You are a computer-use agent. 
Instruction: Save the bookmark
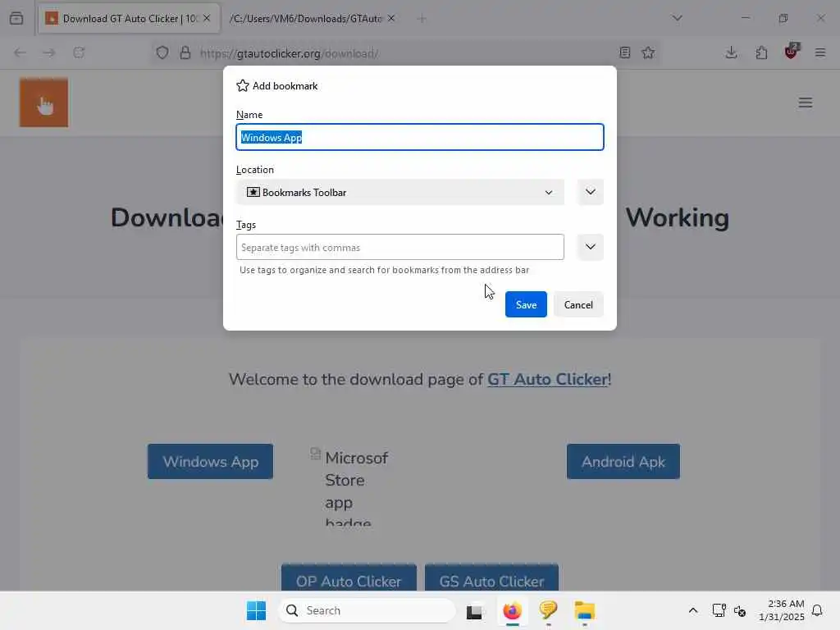point(526,304)
